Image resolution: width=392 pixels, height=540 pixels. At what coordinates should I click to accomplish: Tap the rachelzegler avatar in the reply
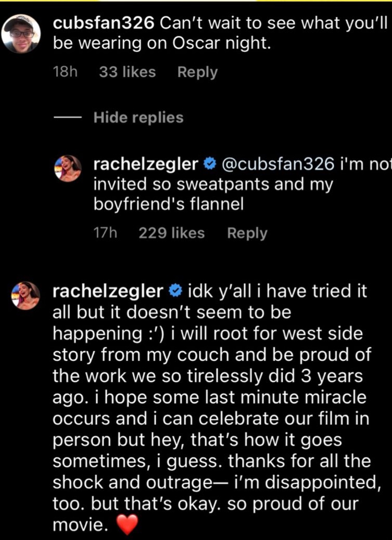(x=68, y=169)
